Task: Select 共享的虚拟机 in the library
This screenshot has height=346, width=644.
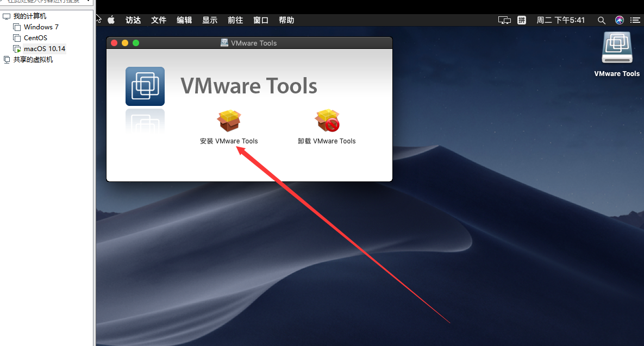Action: point(33,60)
